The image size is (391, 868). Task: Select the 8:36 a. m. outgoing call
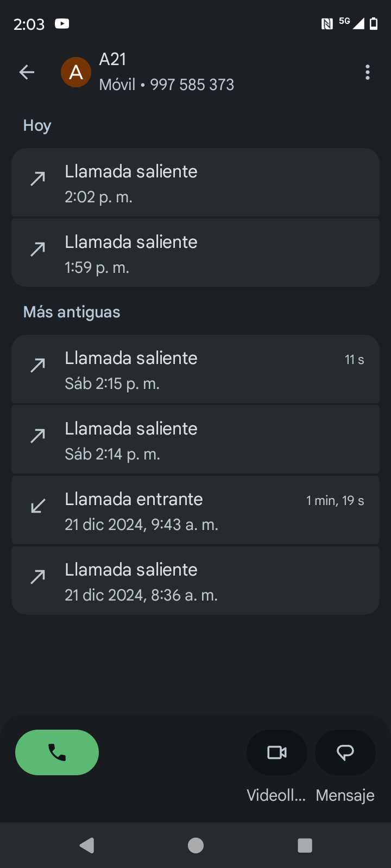(x=195, y=581)
